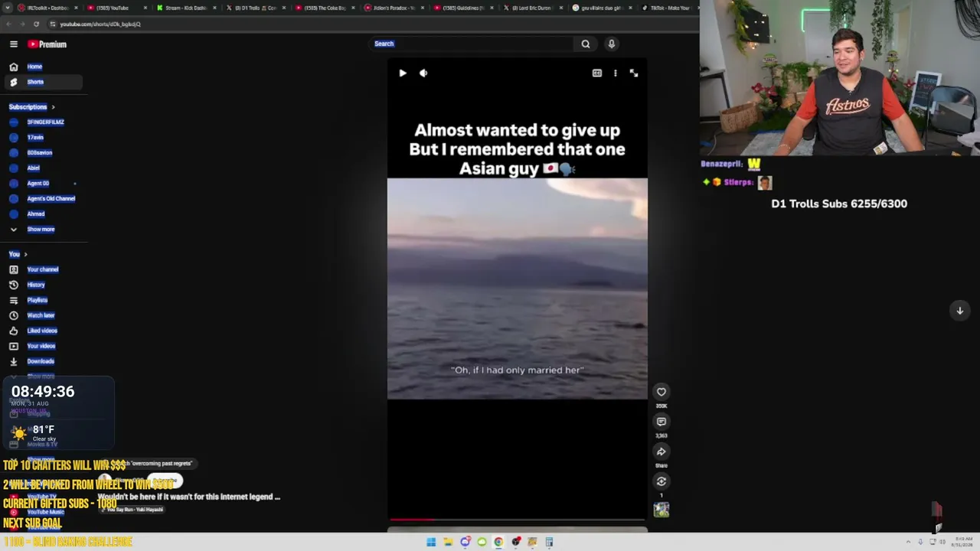The height and width of the screenshot is (551, 980).
Task: Switch to the D1 Trolls X tab
Action: coord(254,8)
